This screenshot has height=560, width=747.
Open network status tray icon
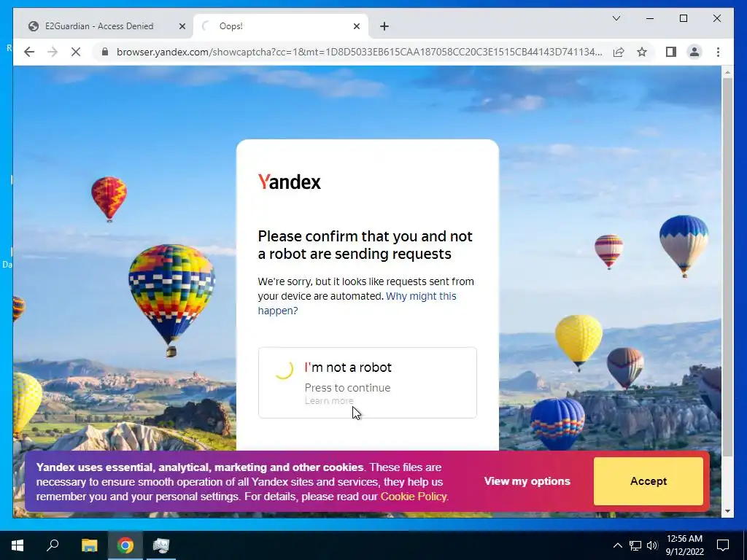coord(635,545)
